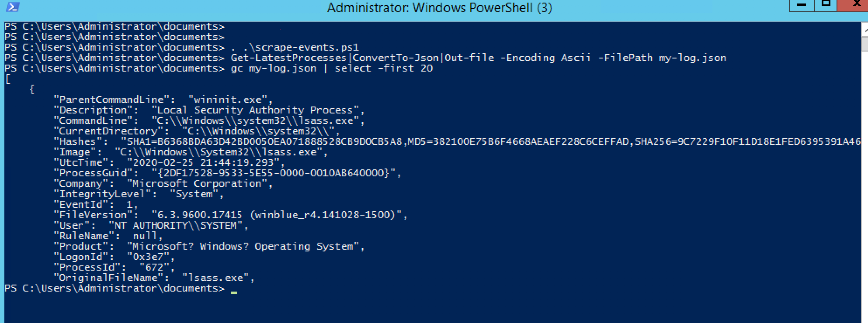Image resolution: width=868 pixels, height=323 pixels.
Task: Click the "IntegrityLevel" System line
Action: (x=139, y=194)
